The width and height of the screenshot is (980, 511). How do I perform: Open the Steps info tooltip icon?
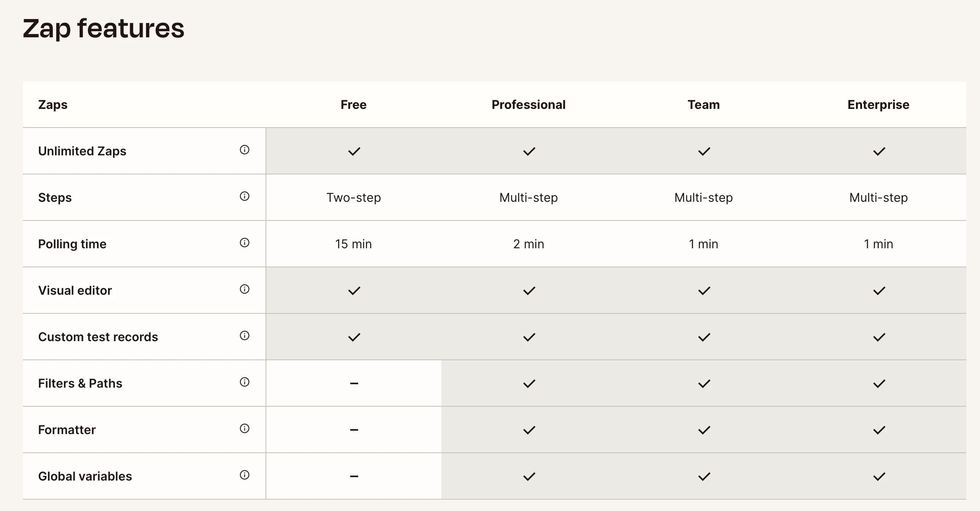coord(245,196)
